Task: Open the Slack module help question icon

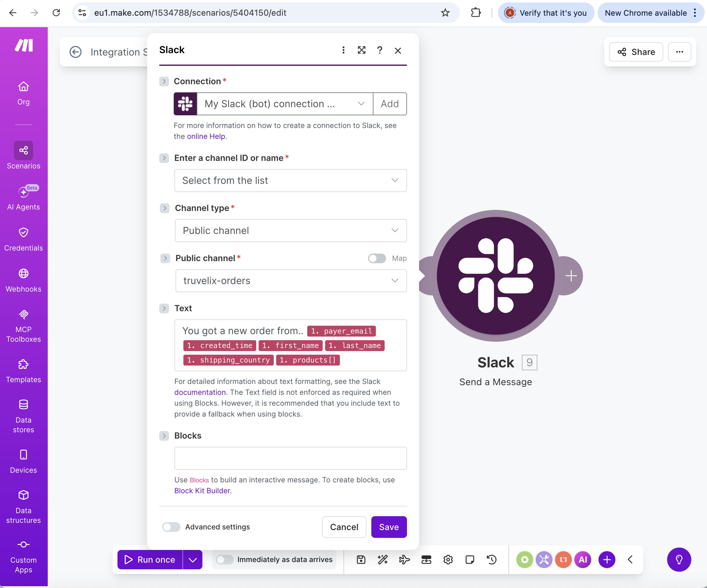Action: coord(380,50)
